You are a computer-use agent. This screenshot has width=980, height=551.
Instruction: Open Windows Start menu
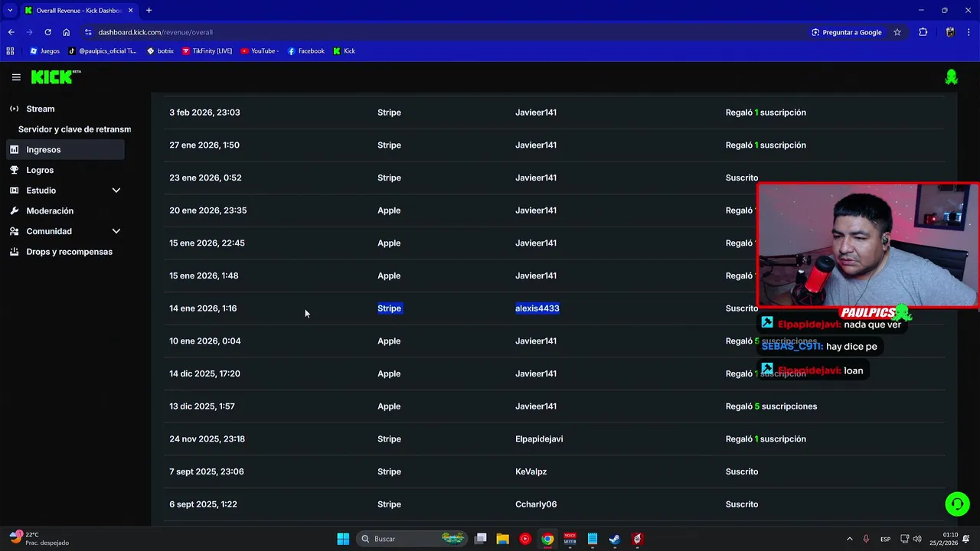343,539
